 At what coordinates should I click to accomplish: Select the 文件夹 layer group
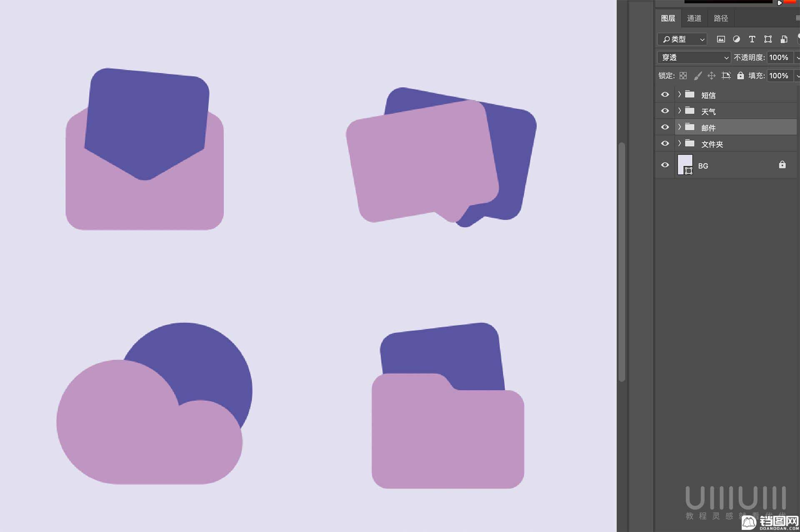[x=736, y=144]
